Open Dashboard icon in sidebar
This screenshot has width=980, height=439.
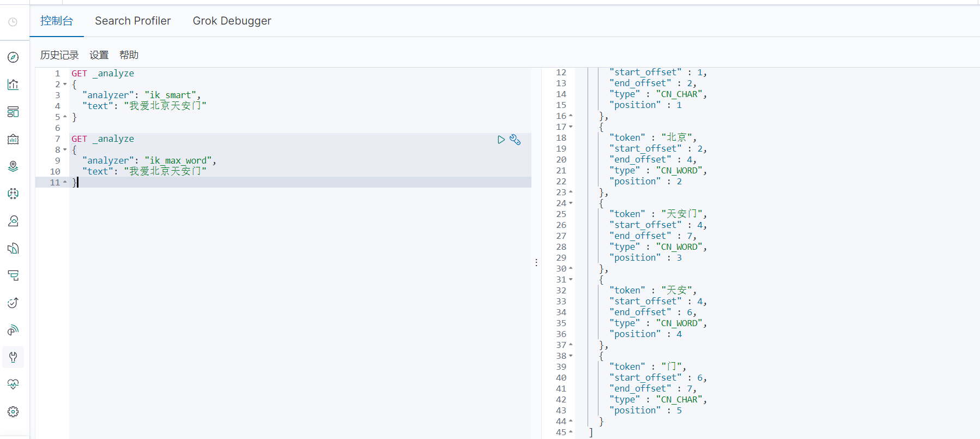(x=13, y=112)
